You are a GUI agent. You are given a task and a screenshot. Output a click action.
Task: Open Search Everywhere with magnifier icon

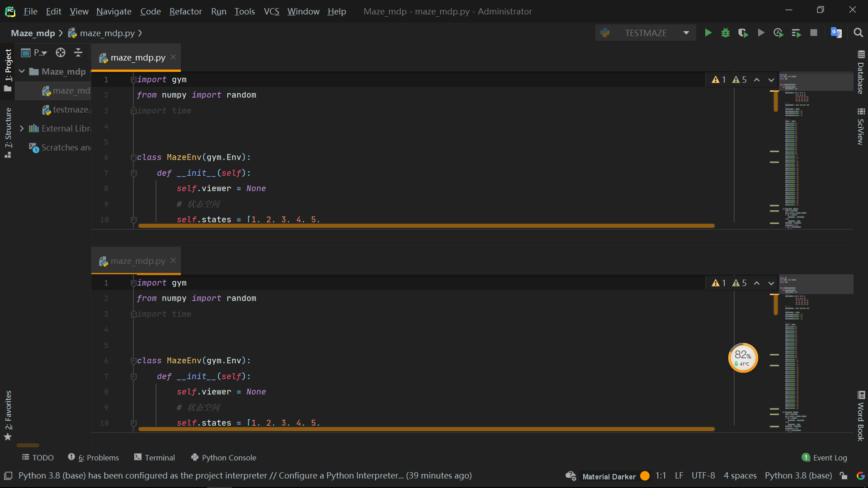[x=858, y=33]
